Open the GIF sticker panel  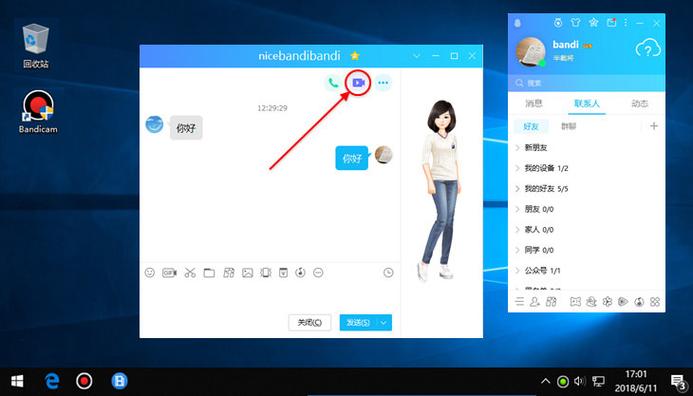[169, 273]
